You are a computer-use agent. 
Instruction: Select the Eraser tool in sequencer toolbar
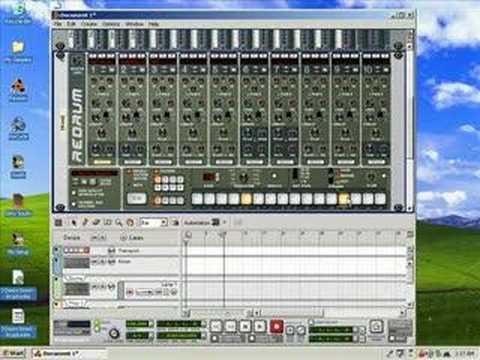pyautogui.click(x=96, y=222)
